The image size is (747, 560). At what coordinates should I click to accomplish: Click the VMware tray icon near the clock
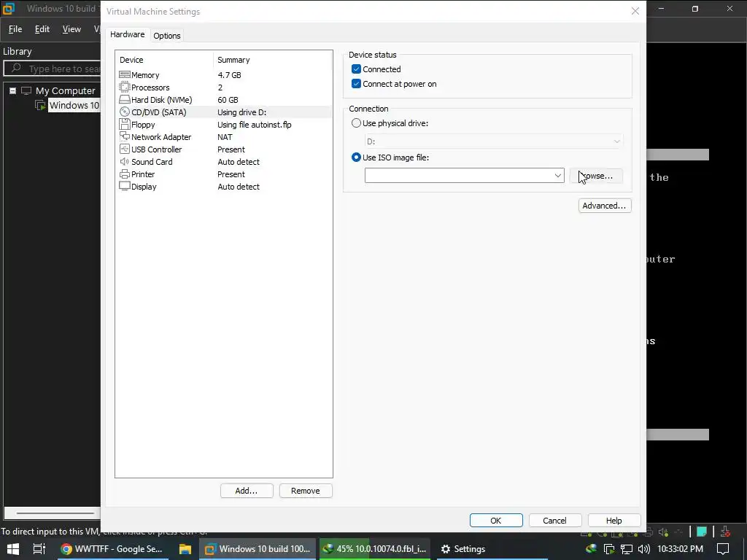coord(609,548)
